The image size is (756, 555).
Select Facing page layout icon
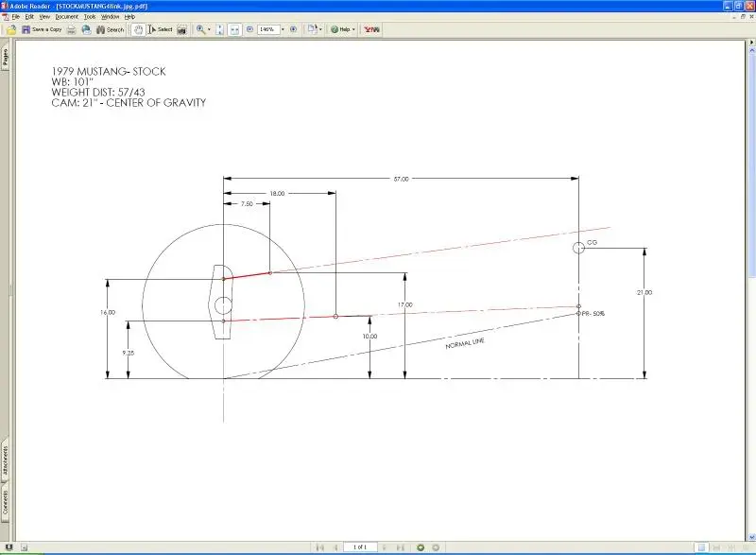pyautogui.click(x=746, y=547)
